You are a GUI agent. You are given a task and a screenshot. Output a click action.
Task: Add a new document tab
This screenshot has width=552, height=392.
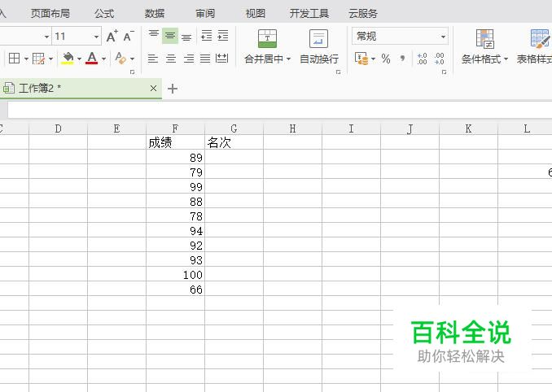tap(173, 89)
